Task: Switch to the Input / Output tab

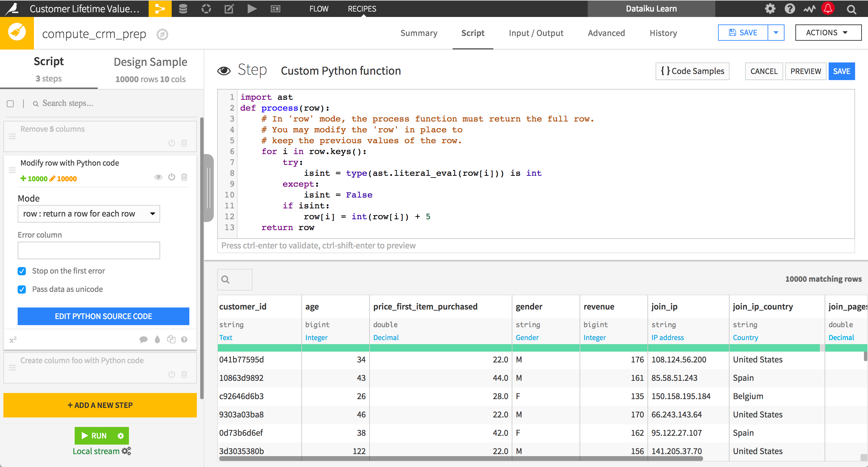Action: [x=536, y=33]
